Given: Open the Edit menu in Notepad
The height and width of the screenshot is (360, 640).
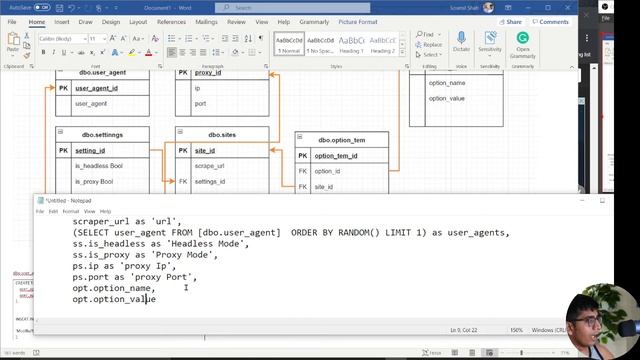Looking at the screenshot, I should click(x=53, y=211).
